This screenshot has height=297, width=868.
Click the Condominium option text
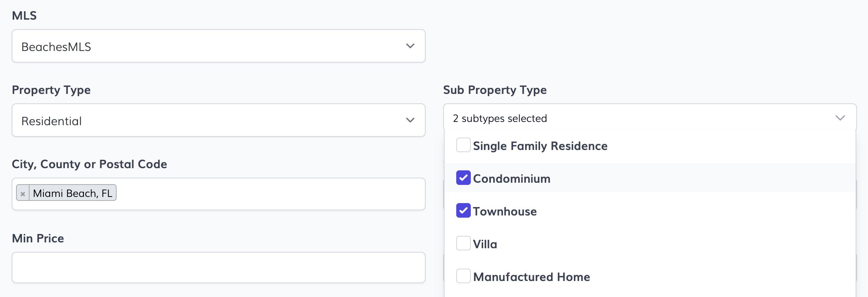pos(512,179)
